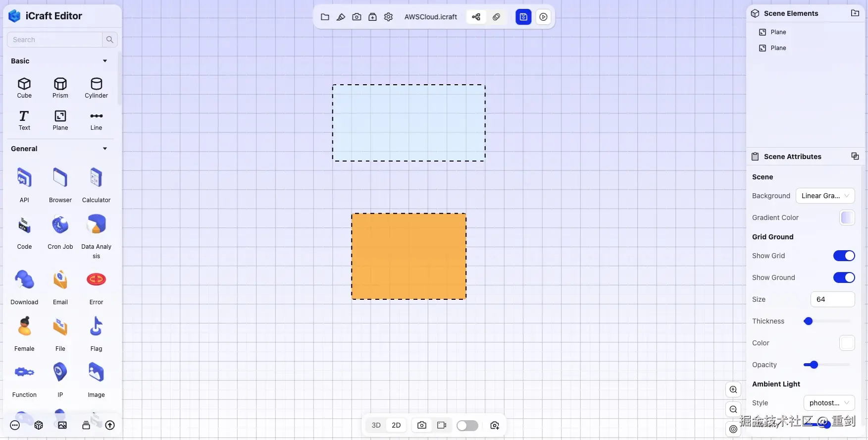Select the Text tool
This screenshot has height=440, width=868.
(24, 120)
